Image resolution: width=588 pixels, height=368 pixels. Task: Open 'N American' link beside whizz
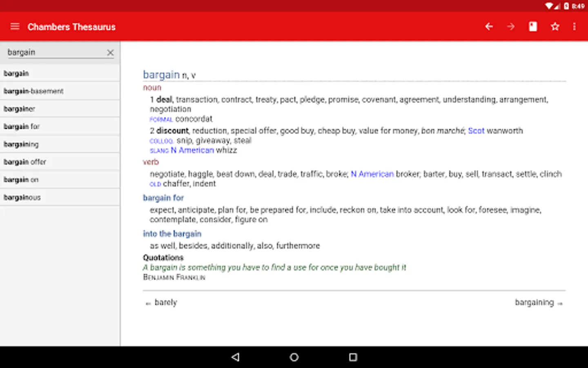pyautogui.click(x=192, y=150)
